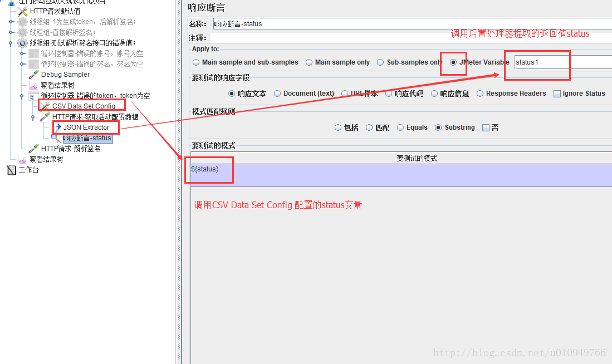Select 包括 pattern matching rule

[x=338, y=127]
